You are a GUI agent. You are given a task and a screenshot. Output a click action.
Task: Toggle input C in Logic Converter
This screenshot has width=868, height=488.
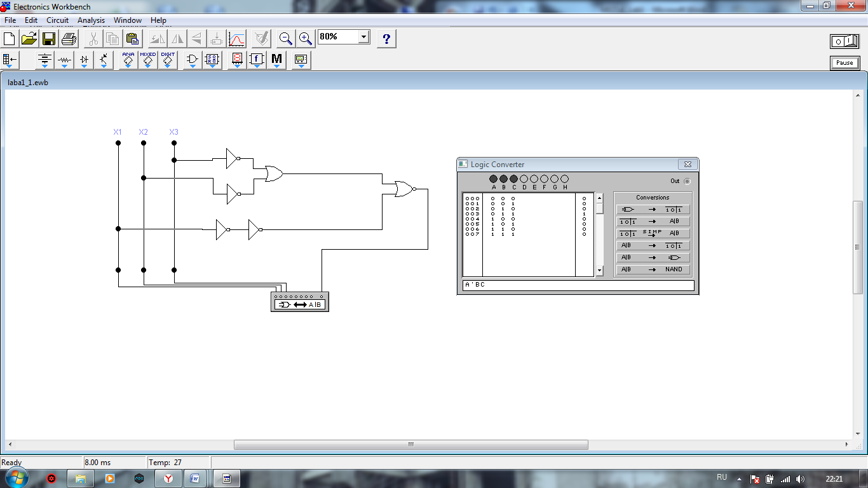tap(514, 179)
